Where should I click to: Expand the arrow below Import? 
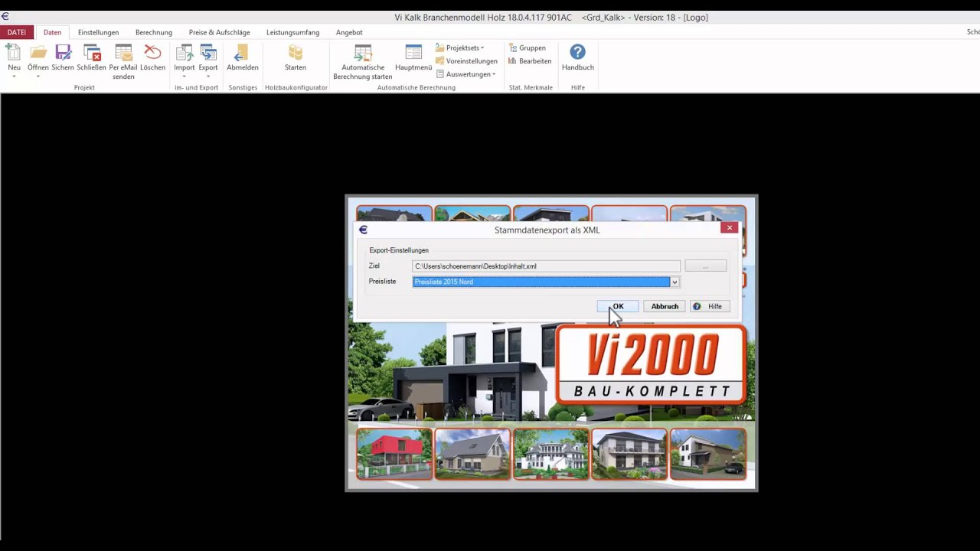click(184, 77)
